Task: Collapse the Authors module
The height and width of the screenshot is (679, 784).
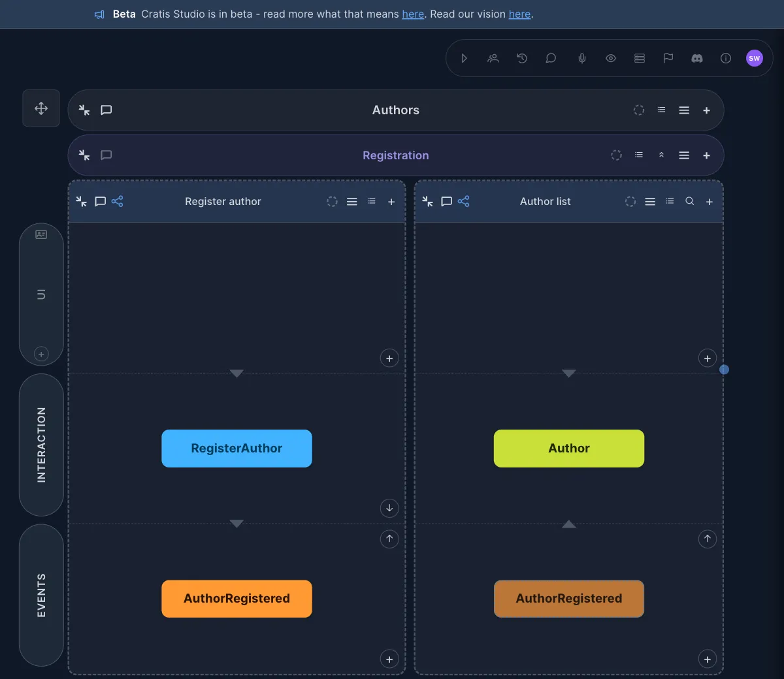Action: coord(84,110)
